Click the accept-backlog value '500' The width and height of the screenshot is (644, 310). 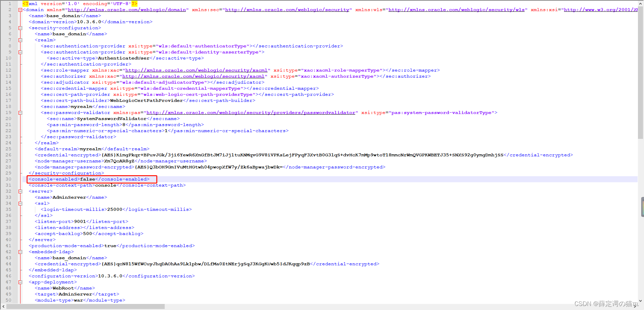click(87, 234)
